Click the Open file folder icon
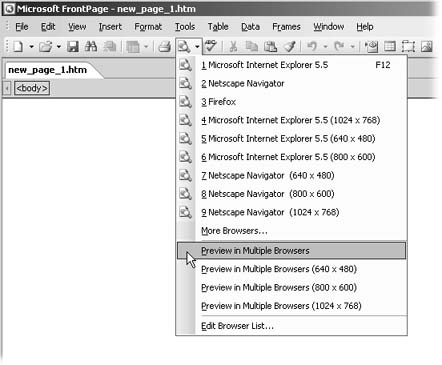Viewport: 442px width, 365px height. pos(46,47)
